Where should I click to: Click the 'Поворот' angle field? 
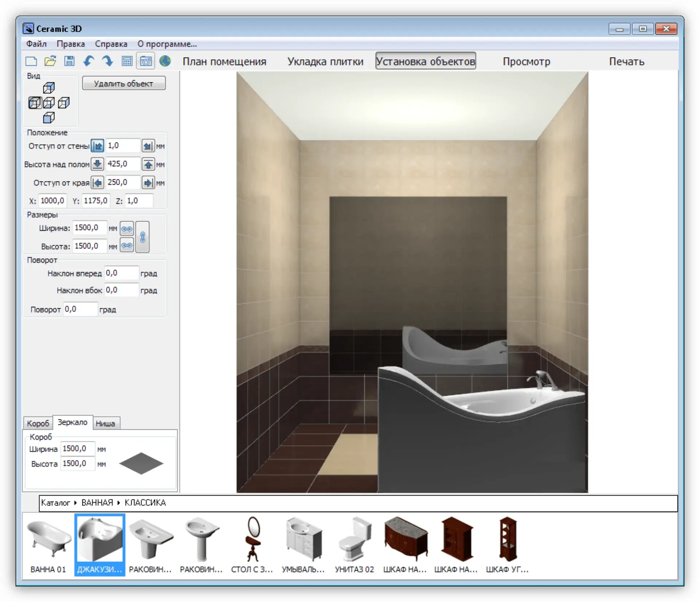[x=80, y=309]
